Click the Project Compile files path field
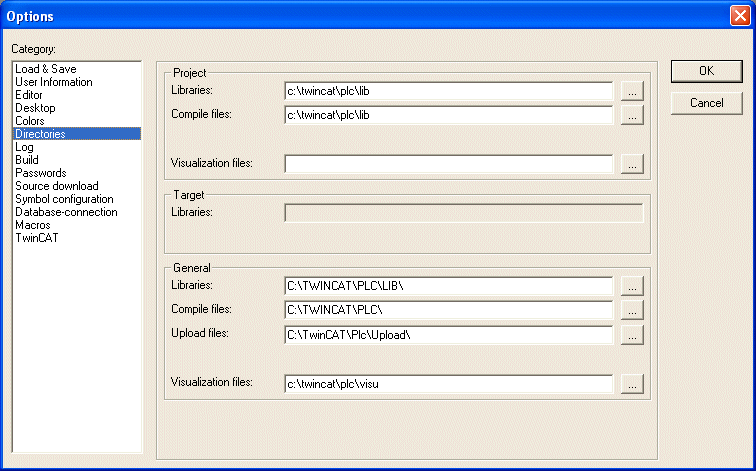 [x=448, y=115]
